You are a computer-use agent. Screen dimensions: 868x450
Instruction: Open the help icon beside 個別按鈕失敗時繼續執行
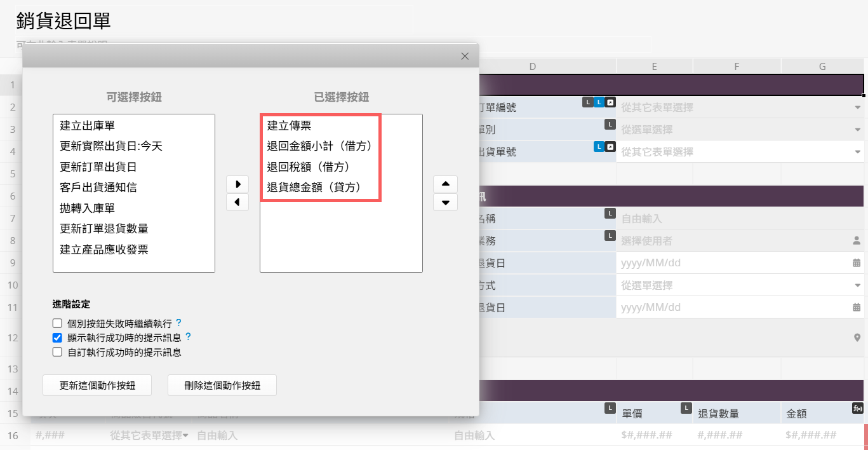click(178, 322)
